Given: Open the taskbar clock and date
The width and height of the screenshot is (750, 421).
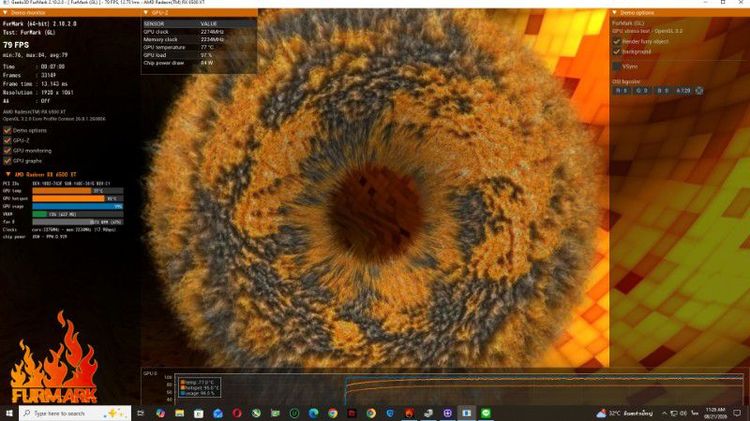Looking at the screenshot, I should coord(715,413).
